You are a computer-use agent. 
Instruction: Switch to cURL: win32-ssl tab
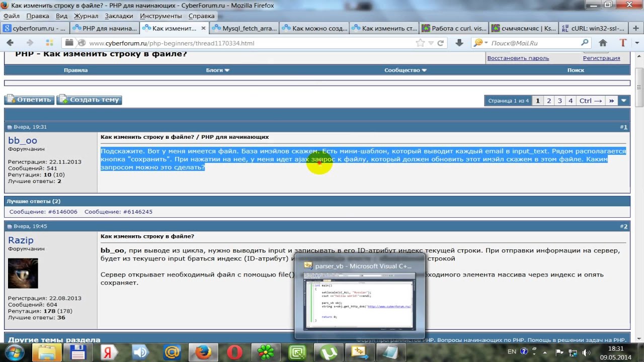(x=594, y=28)
